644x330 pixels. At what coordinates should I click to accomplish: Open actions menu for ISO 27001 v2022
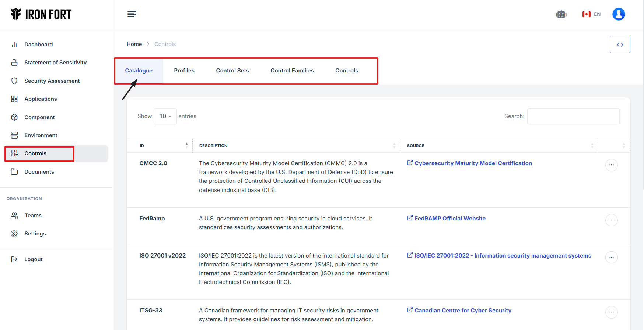[611, 257]
